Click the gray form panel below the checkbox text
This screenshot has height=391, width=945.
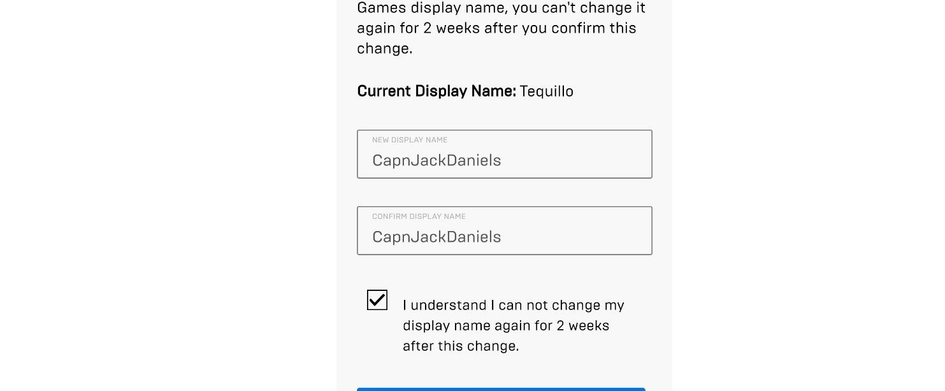(x=504, y=371)
